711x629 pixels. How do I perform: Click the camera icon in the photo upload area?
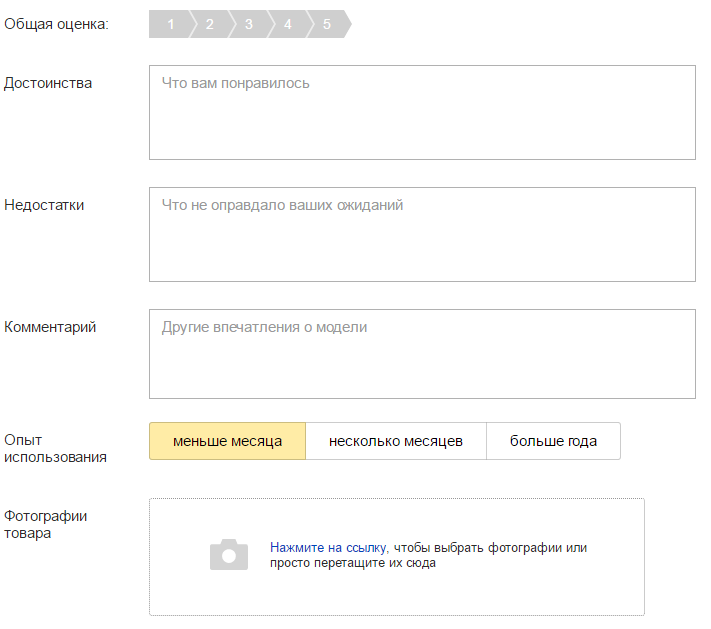click(x=228, y=555)
